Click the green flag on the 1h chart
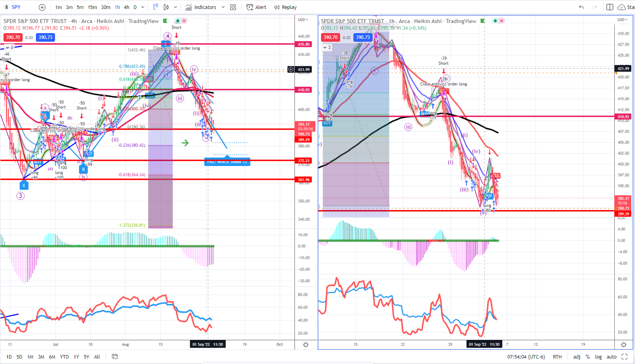 click(483, 21)
